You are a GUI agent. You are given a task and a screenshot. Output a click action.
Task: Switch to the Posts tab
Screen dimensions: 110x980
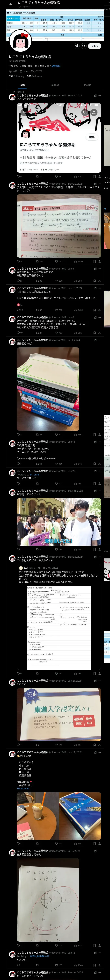[x=22, y=85]
